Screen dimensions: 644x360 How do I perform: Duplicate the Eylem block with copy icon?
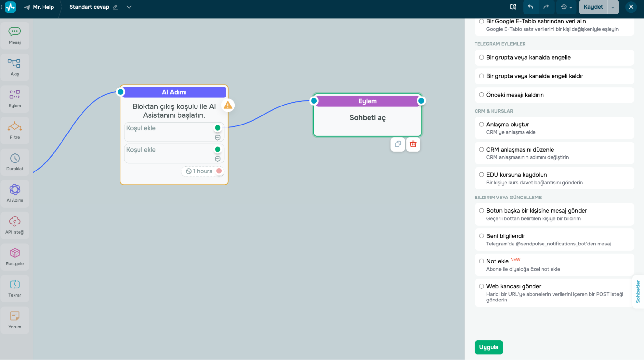(398, 144)
